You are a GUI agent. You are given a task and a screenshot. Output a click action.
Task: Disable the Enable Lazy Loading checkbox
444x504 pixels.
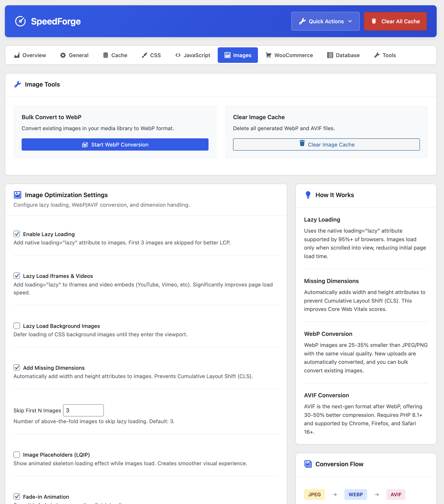[17, 234]
